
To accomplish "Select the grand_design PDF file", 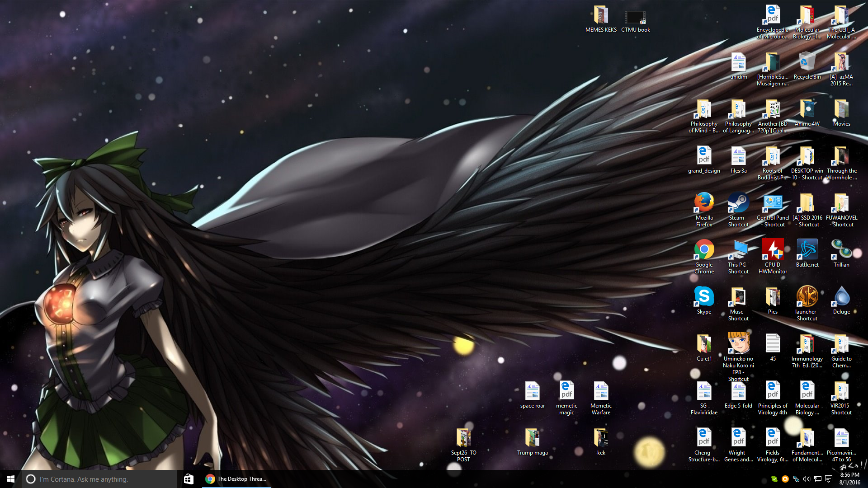I will [704, 160].
